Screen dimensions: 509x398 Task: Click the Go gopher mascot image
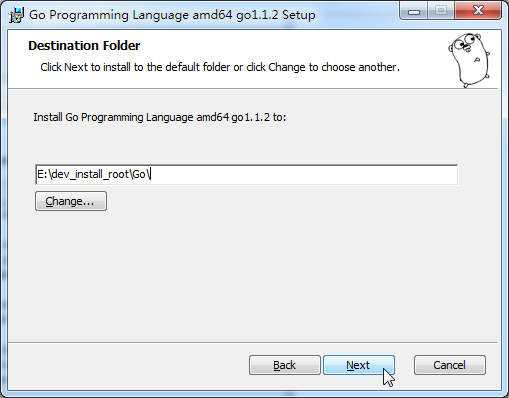pyautogui.click(x=469, y=60)
